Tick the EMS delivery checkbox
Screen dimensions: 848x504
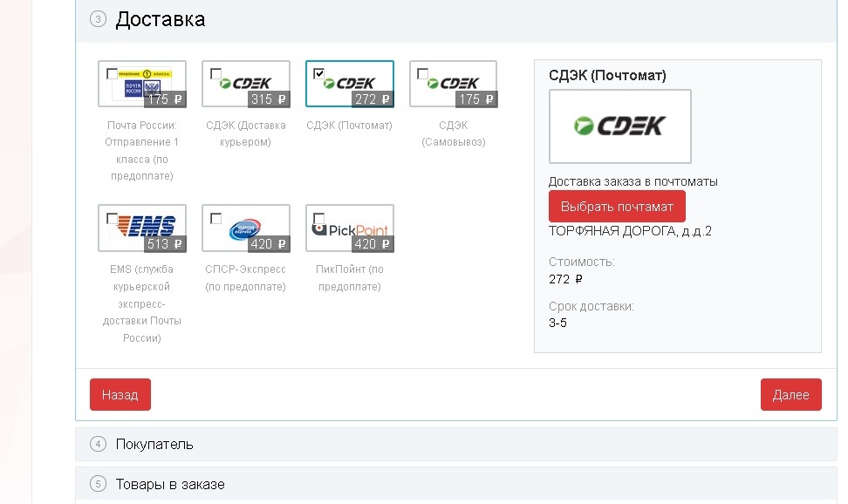coord(112,218)
